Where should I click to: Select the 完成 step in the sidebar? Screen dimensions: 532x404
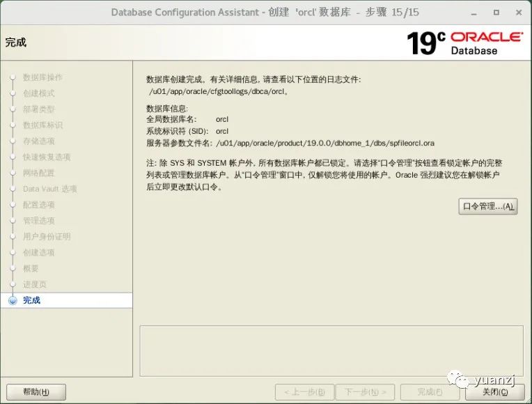pos(31,300)
